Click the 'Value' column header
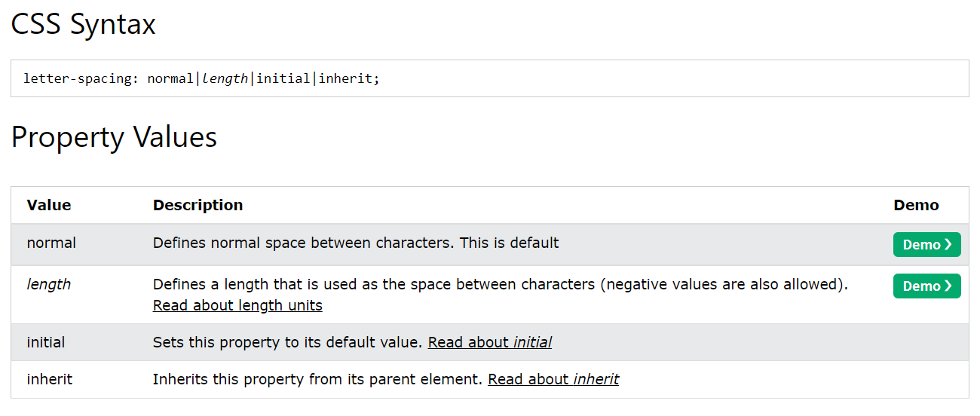 coord(49,205)
